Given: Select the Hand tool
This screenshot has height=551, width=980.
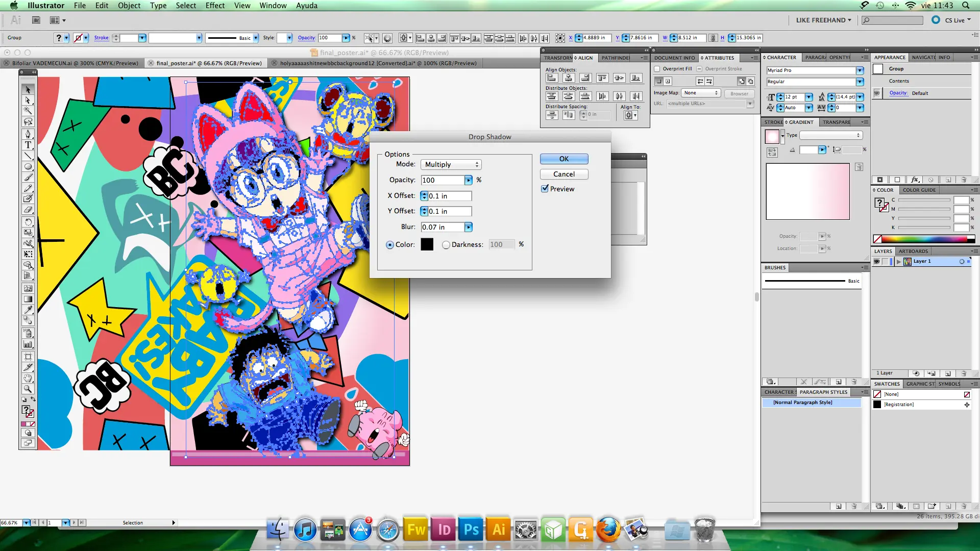Looking at the screenshot, I should [x=28, y=378].
